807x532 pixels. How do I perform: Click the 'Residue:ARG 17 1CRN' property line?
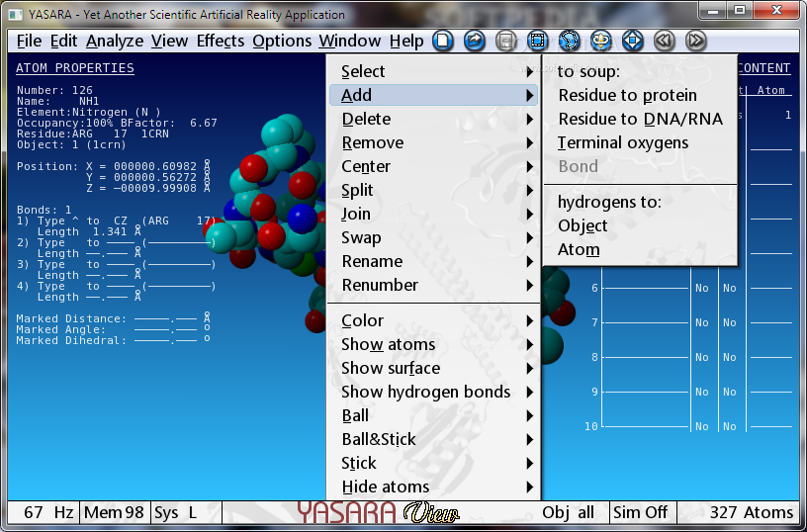(93, 133)
